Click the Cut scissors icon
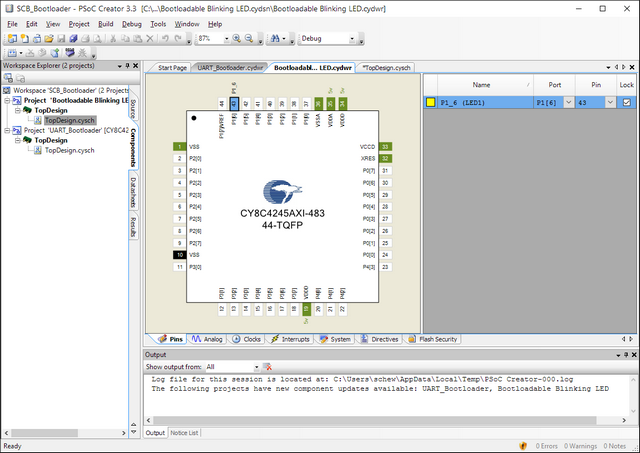This screenshot has height=453, width=640. 113,38
